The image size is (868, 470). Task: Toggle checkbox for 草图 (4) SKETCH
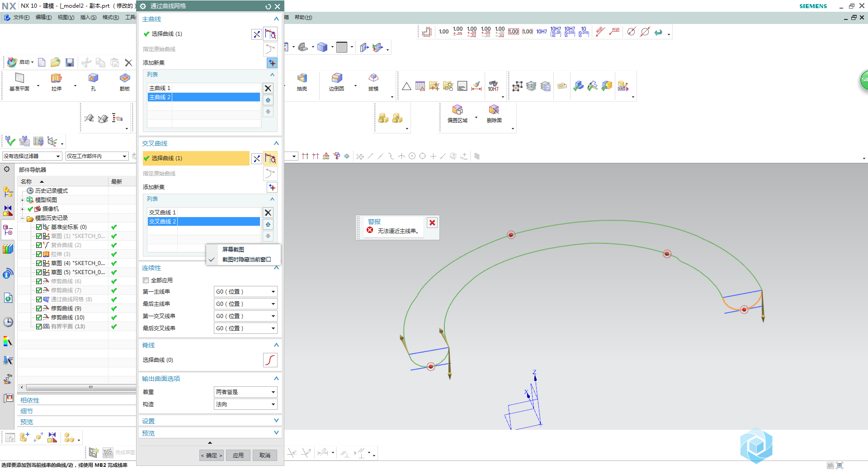(39, 263)
